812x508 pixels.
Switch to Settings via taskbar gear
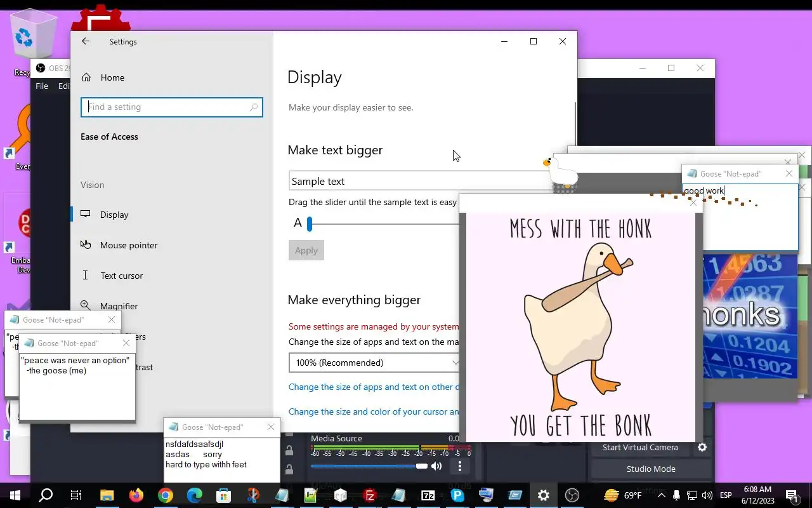(544, 495)
